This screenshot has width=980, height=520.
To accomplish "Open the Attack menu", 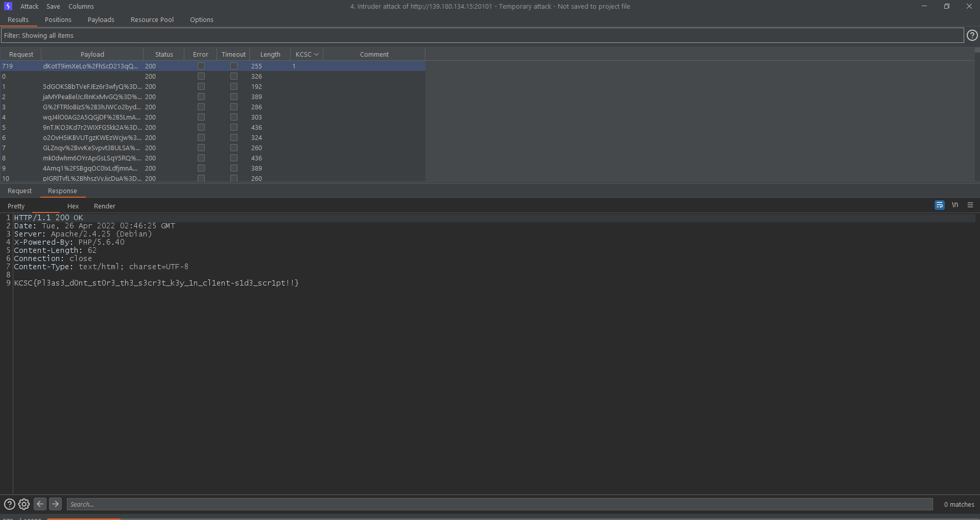I will 29,6.
